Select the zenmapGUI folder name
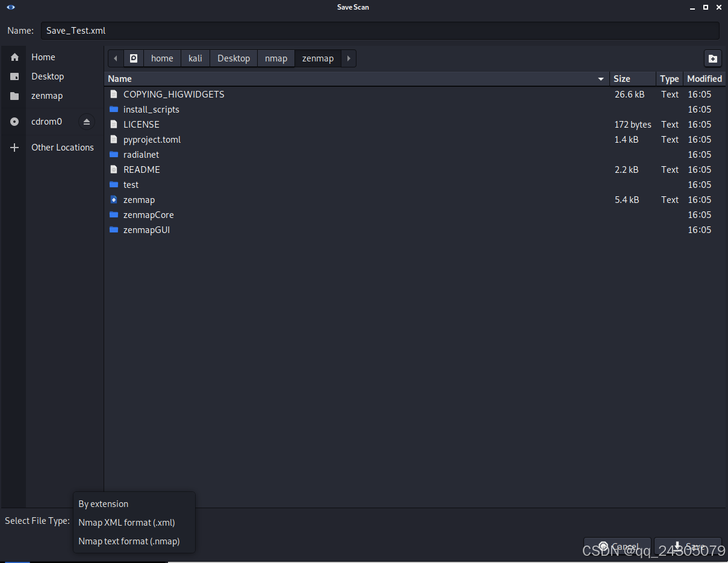 point(146,230)
